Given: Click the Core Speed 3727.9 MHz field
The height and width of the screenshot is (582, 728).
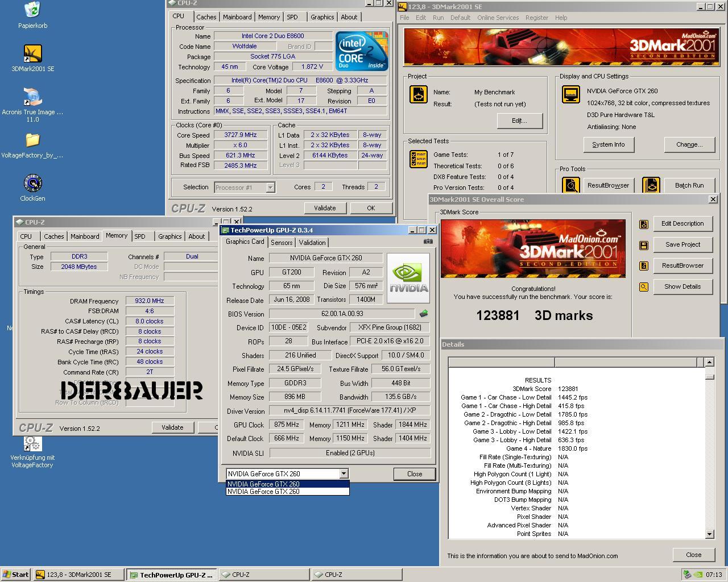Looking at the screenshot, I should (241, 135).
